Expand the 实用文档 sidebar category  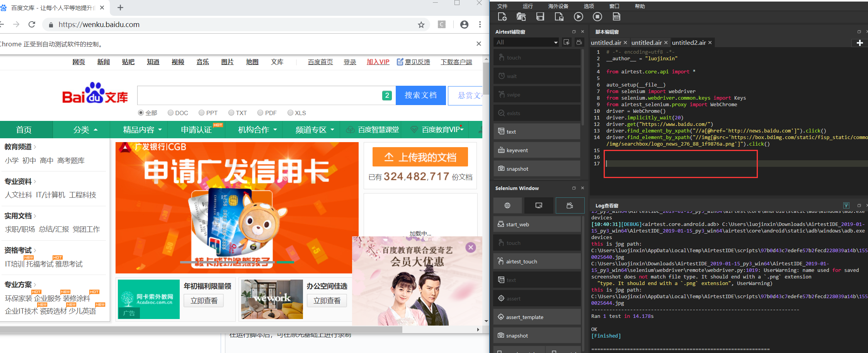(x=20, y=216)
